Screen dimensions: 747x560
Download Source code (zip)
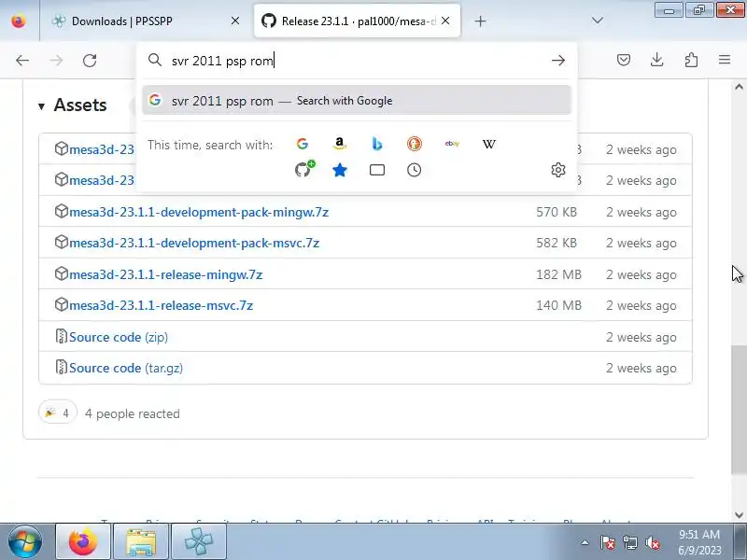(119, 337)
